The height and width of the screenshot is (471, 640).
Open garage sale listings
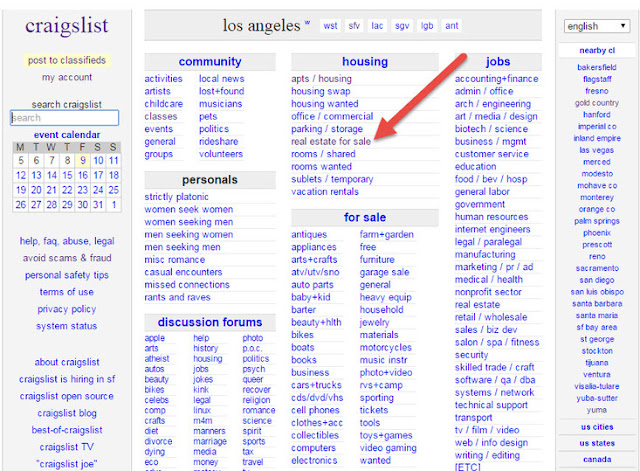click(384, 272)
